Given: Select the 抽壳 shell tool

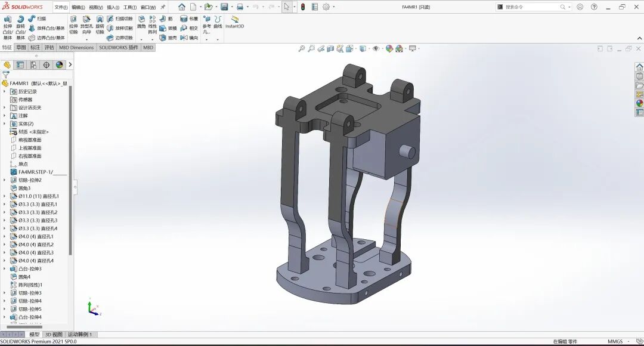Looking at the screenshot, I should 168,38.
